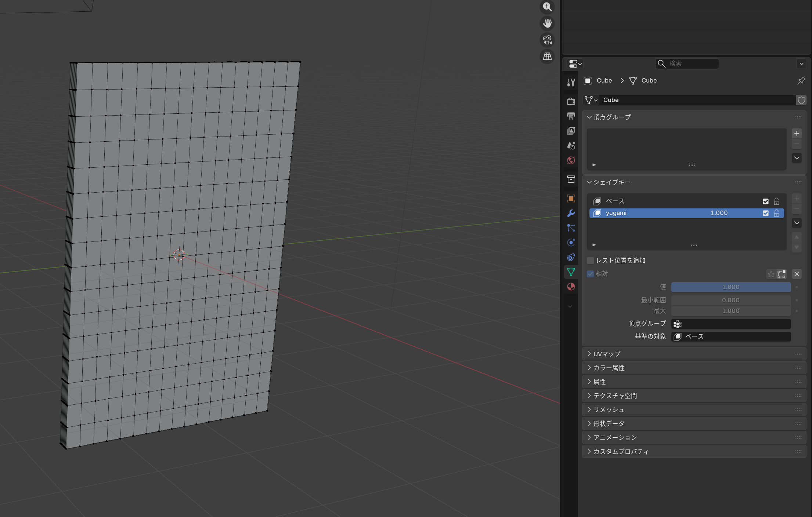812x517 pixels.
Task: Open the Material properties tab
Action: click(x=571, y=287)
